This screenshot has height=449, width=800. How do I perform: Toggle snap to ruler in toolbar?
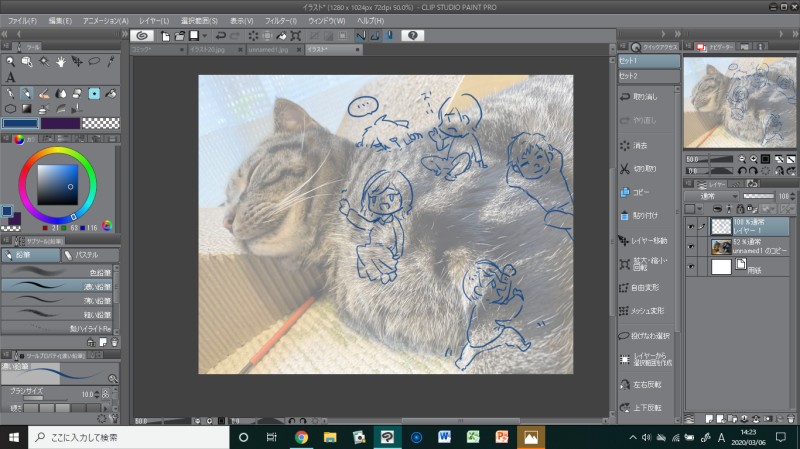point(360,36)
